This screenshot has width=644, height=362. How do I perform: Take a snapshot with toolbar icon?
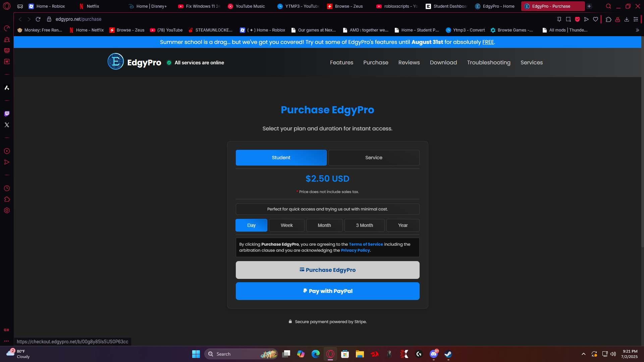coord(568,19)
